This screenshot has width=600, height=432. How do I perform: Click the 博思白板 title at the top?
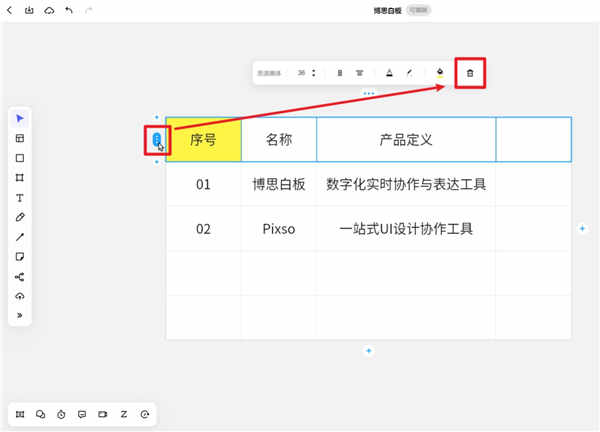coord(387,11)
